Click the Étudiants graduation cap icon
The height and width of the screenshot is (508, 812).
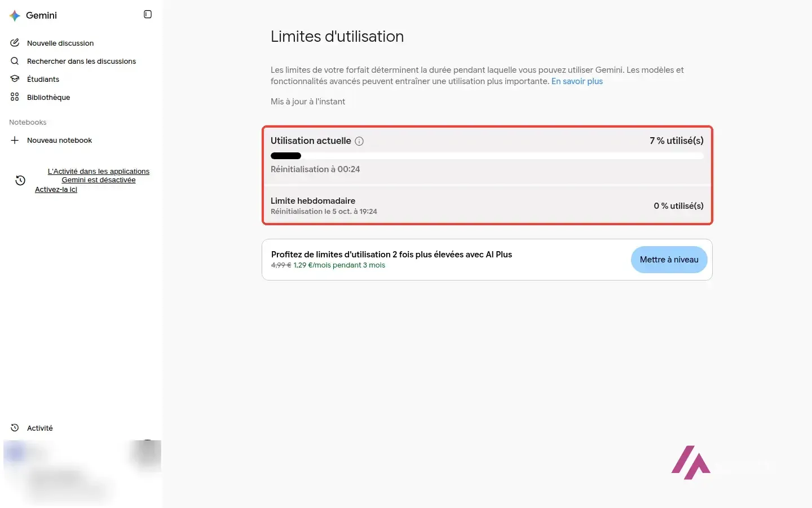point(15,79)
